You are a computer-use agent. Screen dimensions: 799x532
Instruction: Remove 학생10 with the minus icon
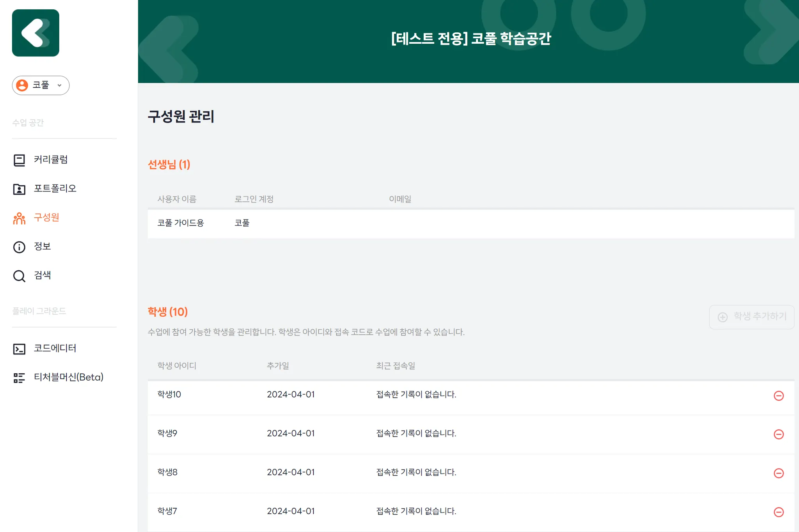click(x=779, y=395)
